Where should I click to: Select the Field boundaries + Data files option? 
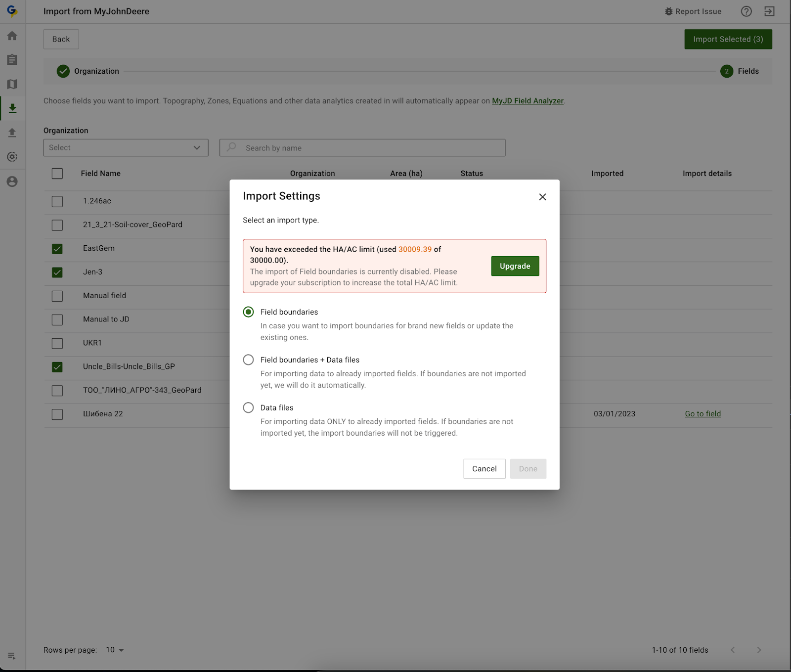[248, 360]
